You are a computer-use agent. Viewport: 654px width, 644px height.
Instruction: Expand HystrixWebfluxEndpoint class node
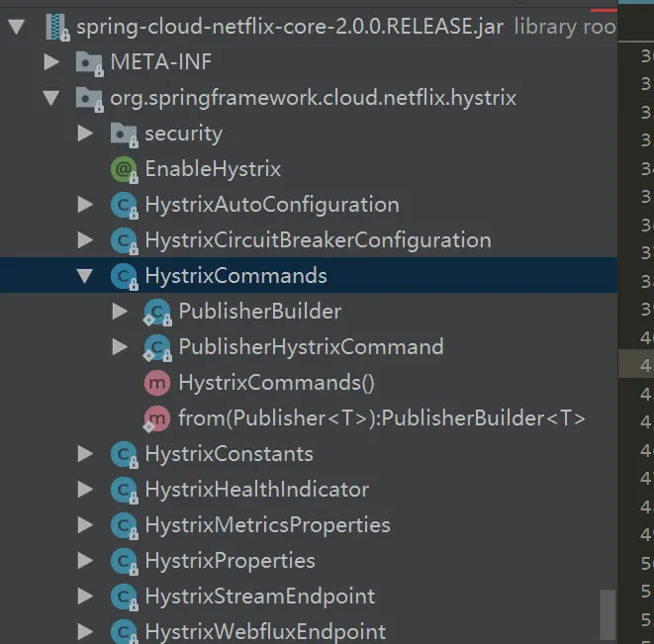point(85,631)
